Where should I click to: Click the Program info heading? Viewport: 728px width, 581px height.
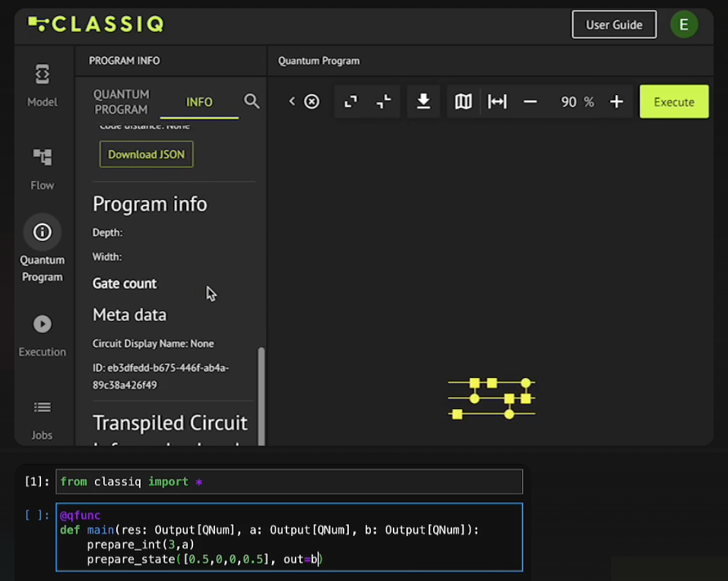pos(150,204)
